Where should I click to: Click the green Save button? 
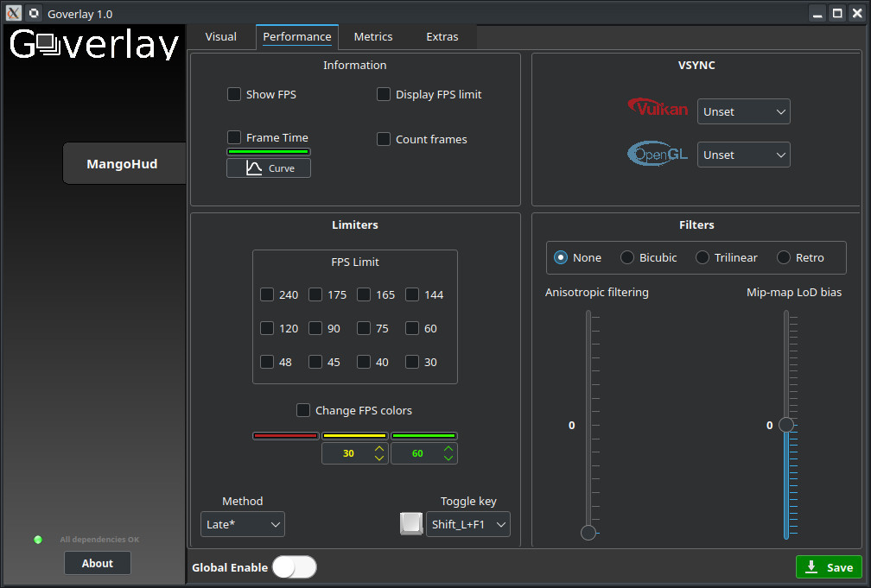(829, 567)
